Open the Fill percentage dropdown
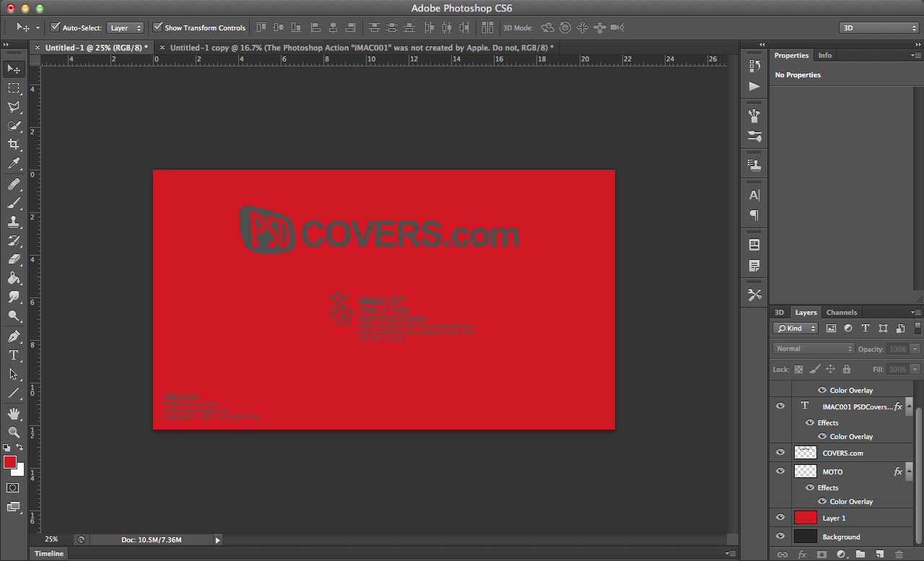924x561 pixels. 915,369
